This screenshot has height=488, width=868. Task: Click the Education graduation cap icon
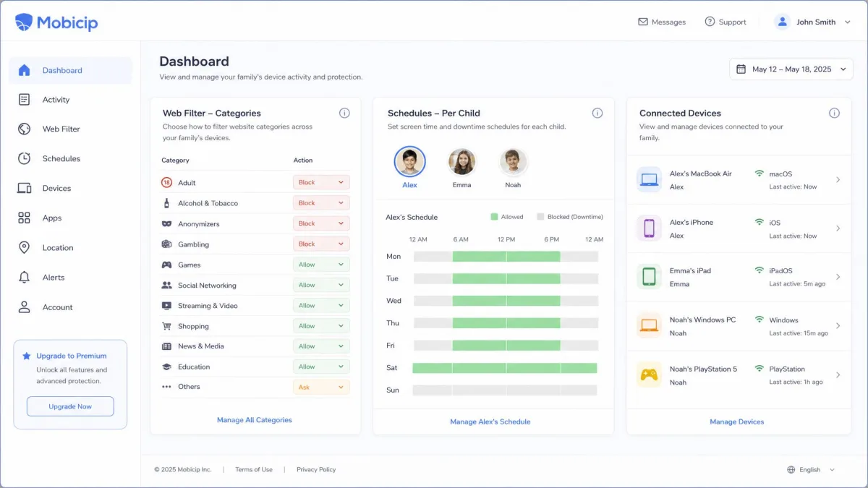166,367
